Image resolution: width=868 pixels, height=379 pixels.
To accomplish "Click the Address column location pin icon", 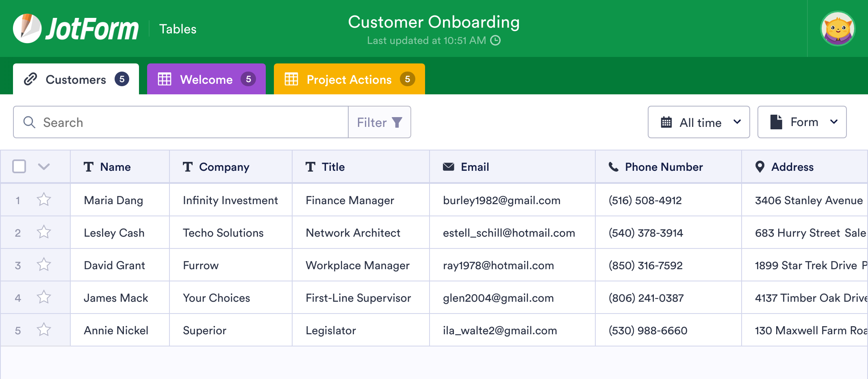I will pyautogui.click(x=759, y=167).
